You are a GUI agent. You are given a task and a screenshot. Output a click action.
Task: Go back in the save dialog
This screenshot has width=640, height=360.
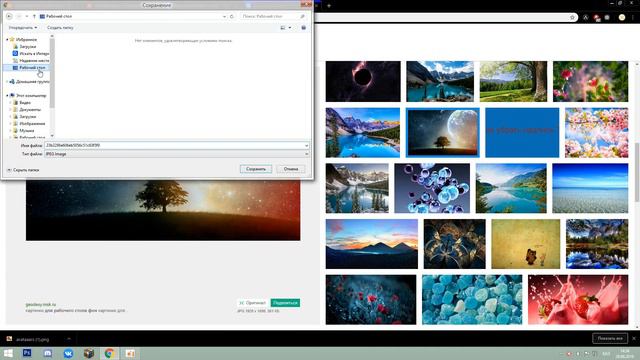(x=9, y=16)
